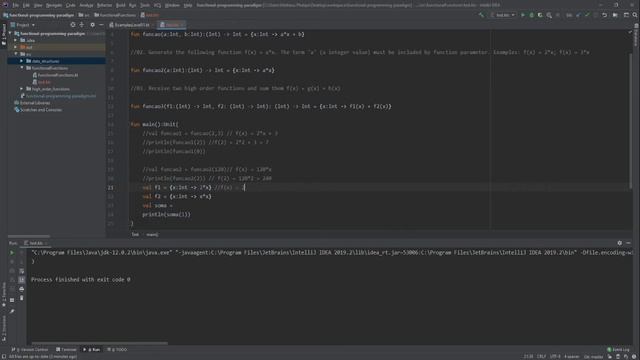
Task: Open the Version Control tool window button
Action: 30,350
